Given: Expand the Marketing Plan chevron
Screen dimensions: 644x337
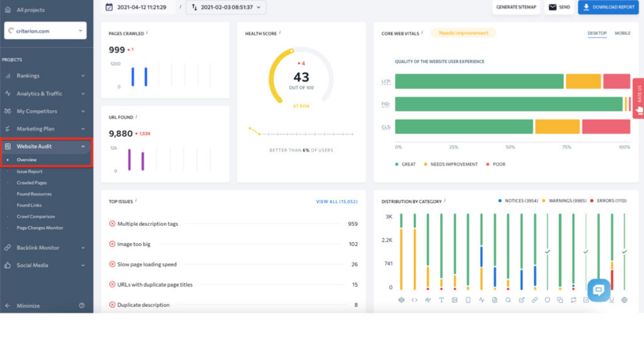Looking at the screenshot, I should click(83, 129).
